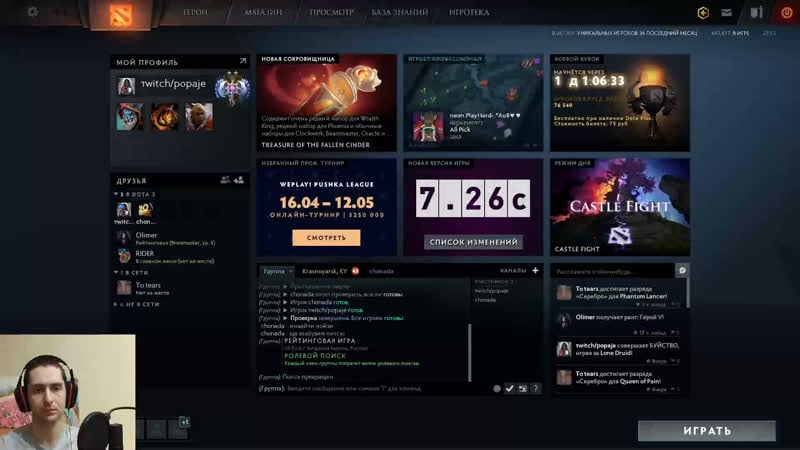This screenshot has height=450, width=800.
Task: Click the orange Смотреть button
Action: [x=326, y=238]
